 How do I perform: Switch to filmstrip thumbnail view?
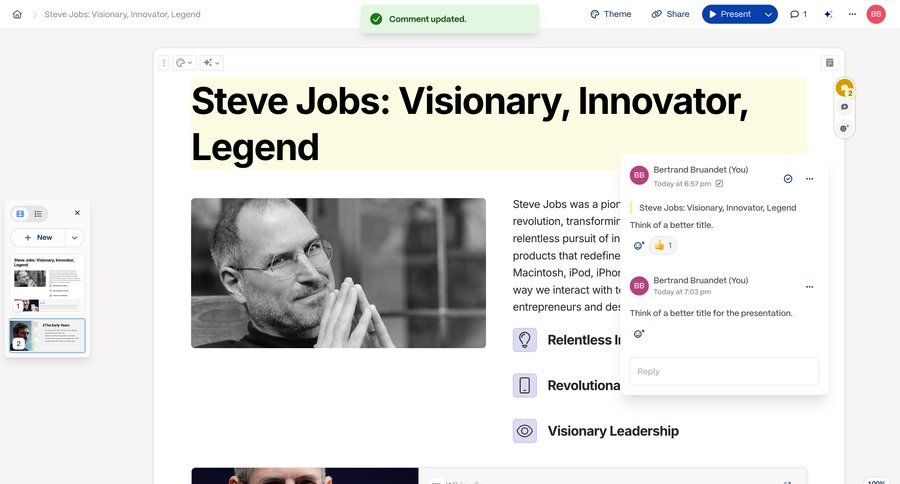coord(21,213)
